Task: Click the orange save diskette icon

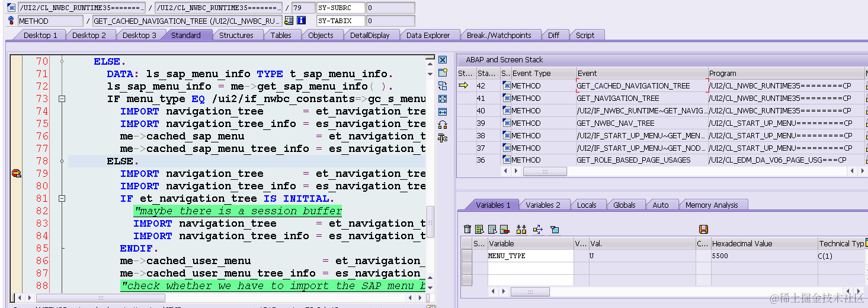Action: [704, 230]
